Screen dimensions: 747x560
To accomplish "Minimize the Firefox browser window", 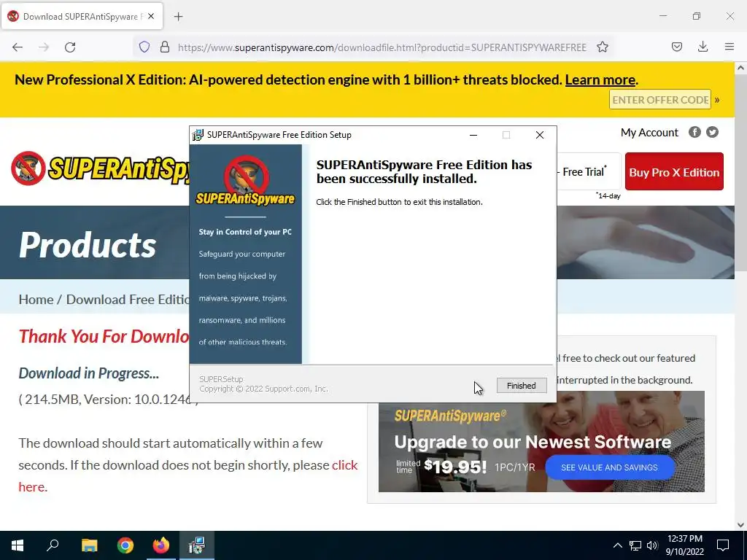I will click(663, 16).
